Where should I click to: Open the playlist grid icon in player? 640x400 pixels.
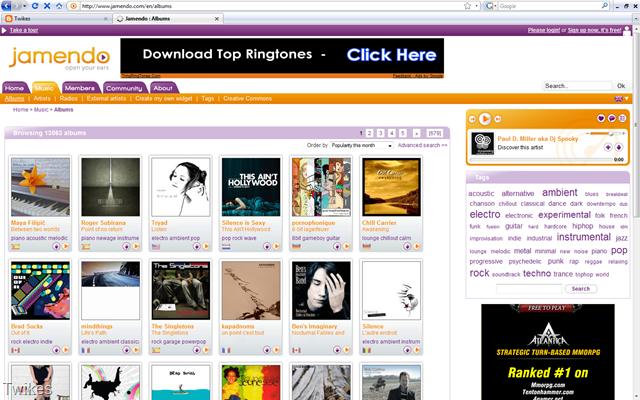(622, 118)
